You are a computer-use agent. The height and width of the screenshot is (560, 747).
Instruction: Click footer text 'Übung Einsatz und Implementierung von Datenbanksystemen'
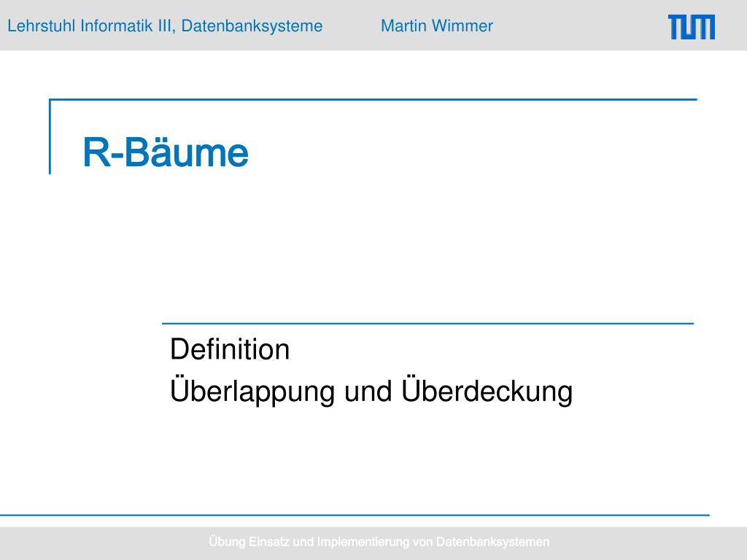coord(379,542)
